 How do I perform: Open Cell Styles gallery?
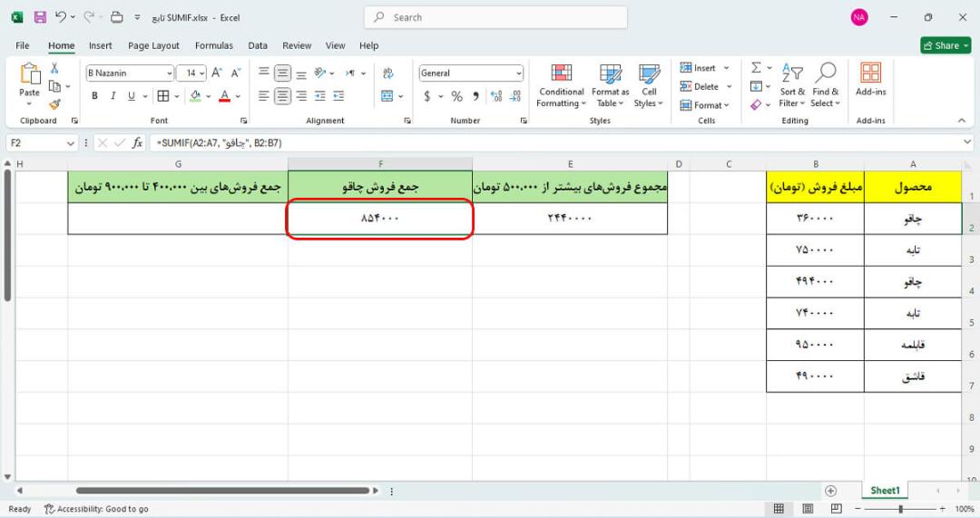click(x=649, y=85)
